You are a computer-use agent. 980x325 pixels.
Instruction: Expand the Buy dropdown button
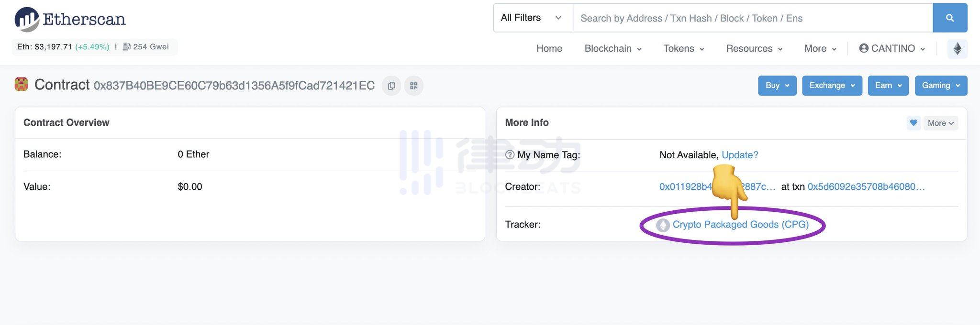point(777,86)
